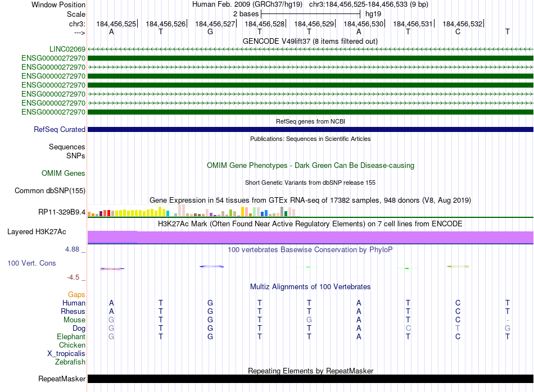Open Short Genetic Variants dbSNP title
534x392 pixels.
[x=310, y=183]
